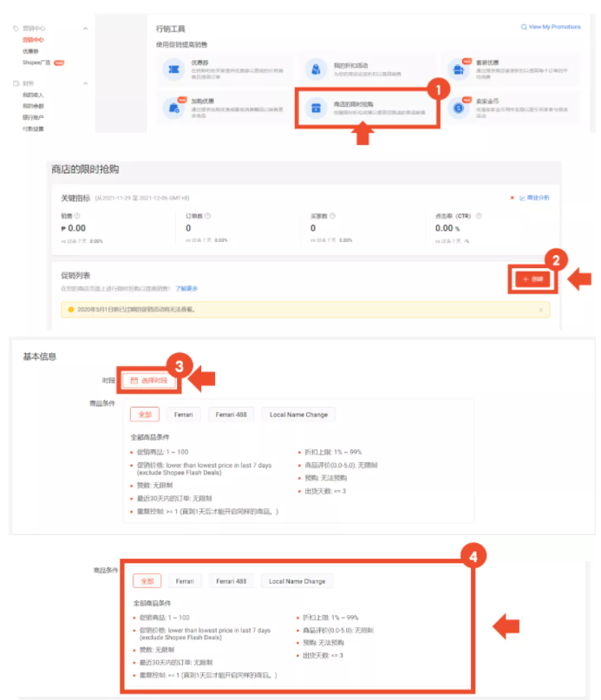The height and width of the screenshot is (700, 601).
Task: Click the 营销中心 sidebar section icon
Action: pyautogui.click(x=16, y=29)
